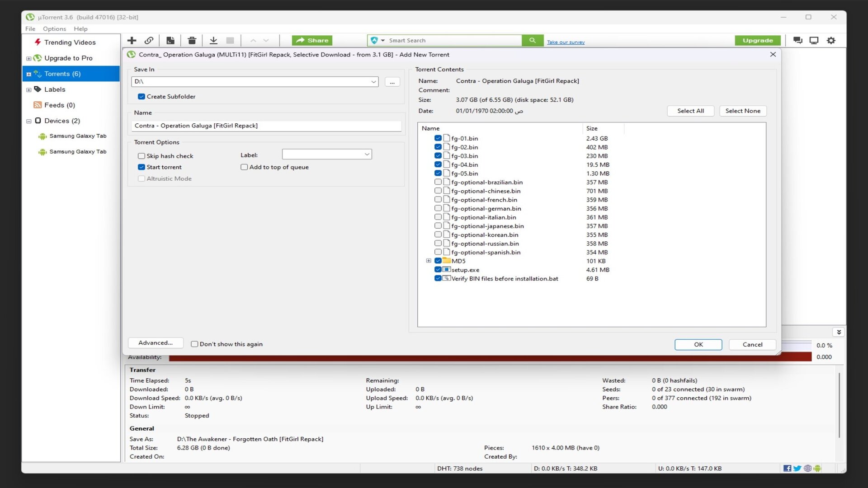Open the Save In path dropdown
Screen dimensions: 868x488
[x=373, y=82]
